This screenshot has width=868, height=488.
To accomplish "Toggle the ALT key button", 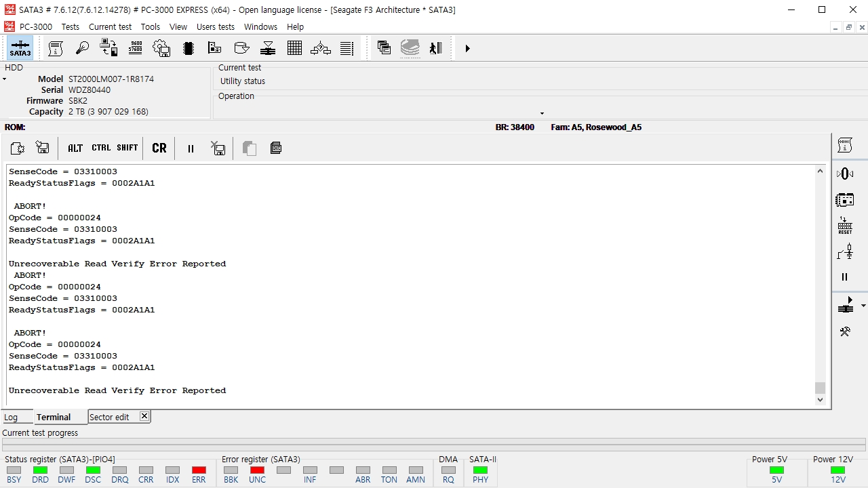I will [75, 148].
